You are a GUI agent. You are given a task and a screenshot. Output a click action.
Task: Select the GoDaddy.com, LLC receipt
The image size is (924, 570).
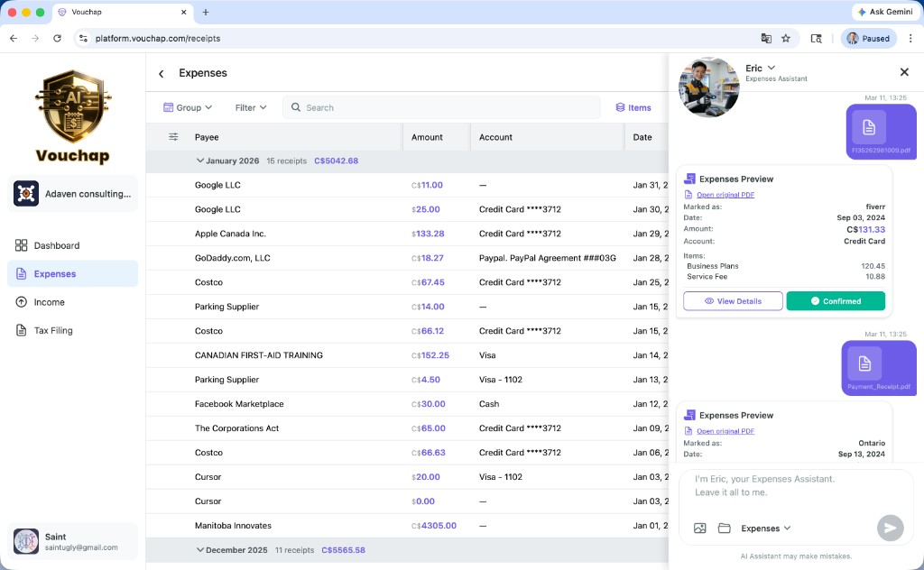tap(407, 258)
